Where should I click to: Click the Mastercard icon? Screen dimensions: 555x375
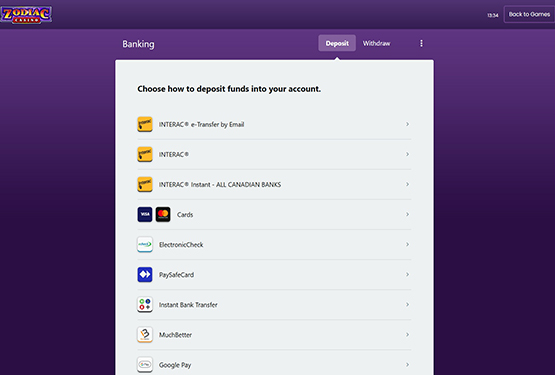pyautogui.click(x=163, y=215)
